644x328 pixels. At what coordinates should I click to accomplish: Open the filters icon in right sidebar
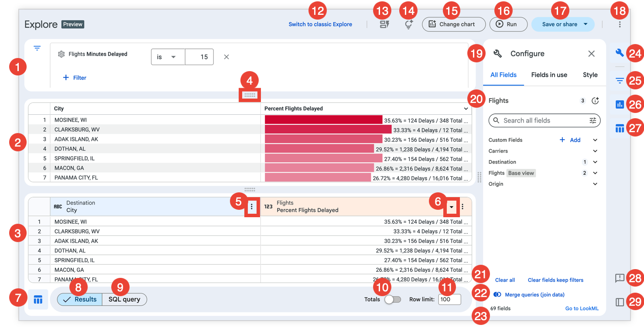pyautogui.click(x=619, y=81)
